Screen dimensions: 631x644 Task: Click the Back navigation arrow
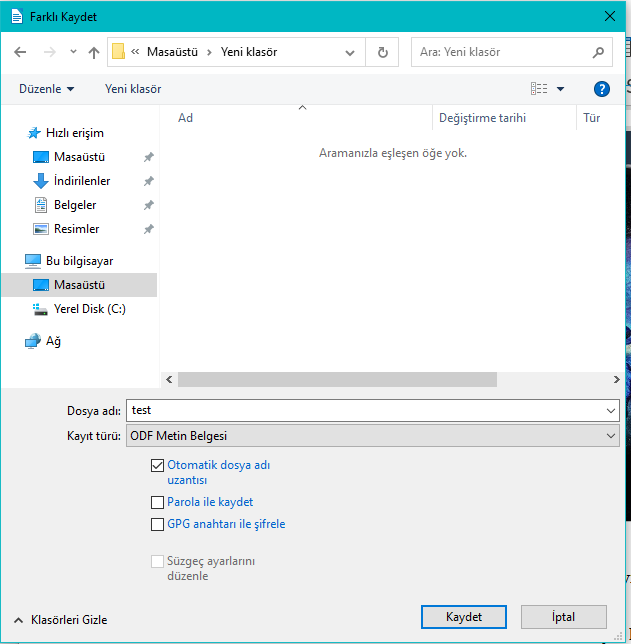click(21, 52)
